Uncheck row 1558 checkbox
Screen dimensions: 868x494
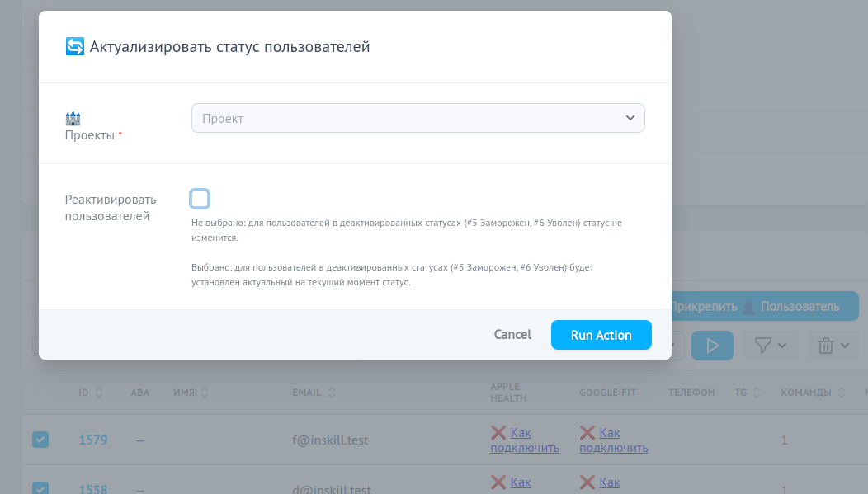(40, 487)
